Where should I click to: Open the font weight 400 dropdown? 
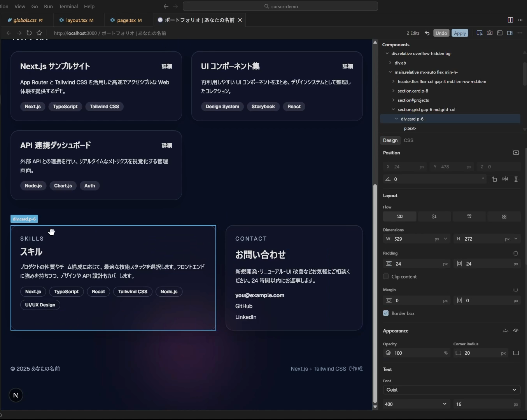tap(415, 404)
